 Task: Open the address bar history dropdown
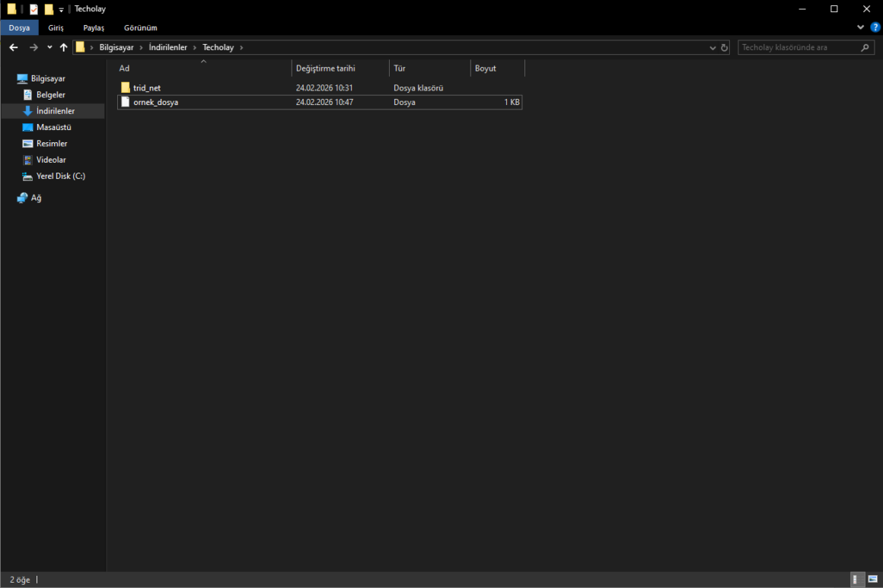712,47
